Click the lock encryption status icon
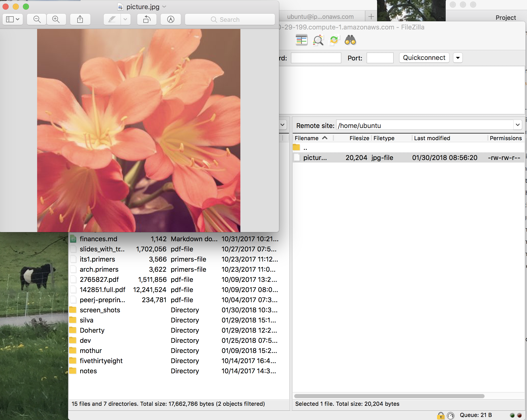This screenshot has width=527, height=420. pyautogui.click(x=440, y=415)
